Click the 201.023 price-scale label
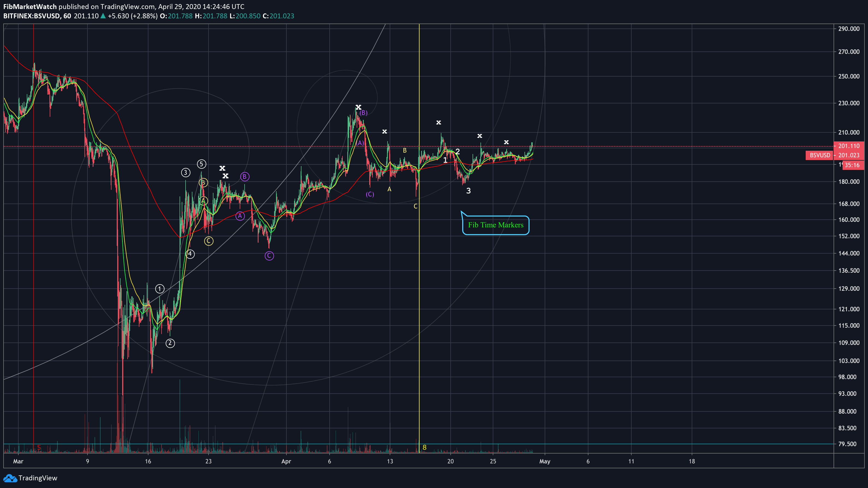 coord(849,155)
